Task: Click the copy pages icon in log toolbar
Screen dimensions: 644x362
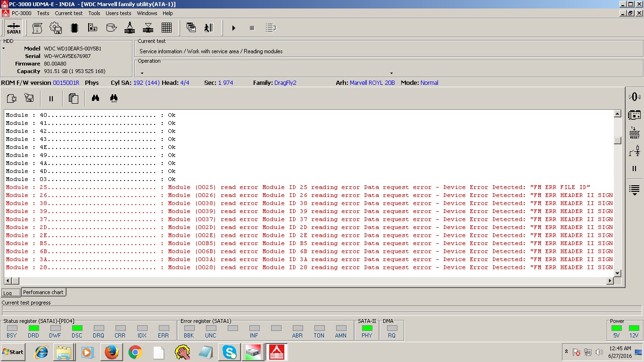Action: [x=73, y=99]
